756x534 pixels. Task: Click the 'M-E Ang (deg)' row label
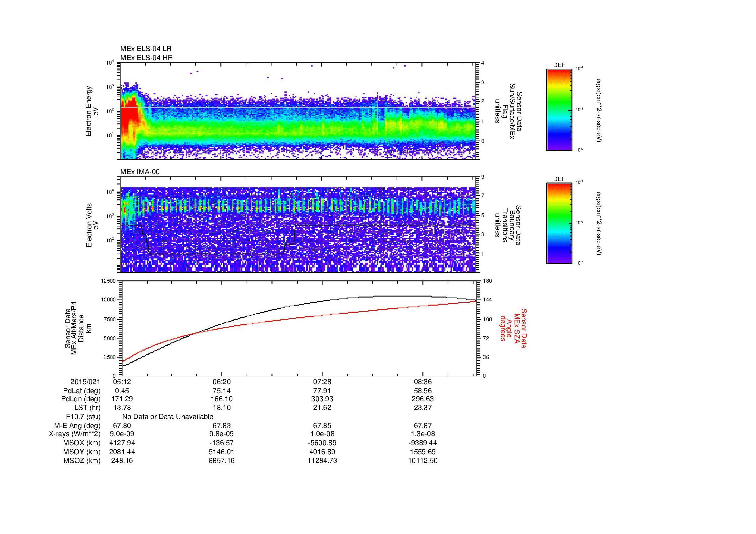click(x=77, y=425)
